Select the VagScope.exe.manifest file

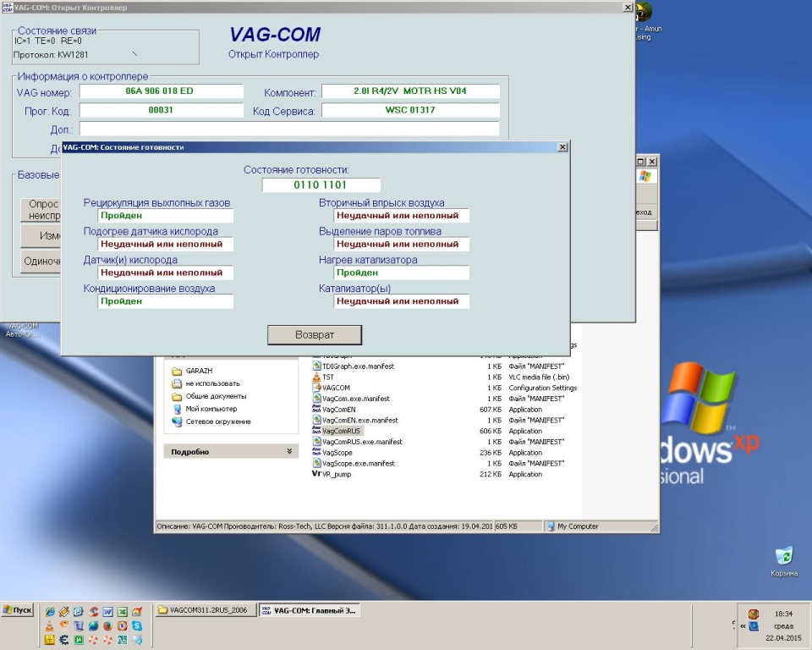pyautogui.click(x=354, y=464)
